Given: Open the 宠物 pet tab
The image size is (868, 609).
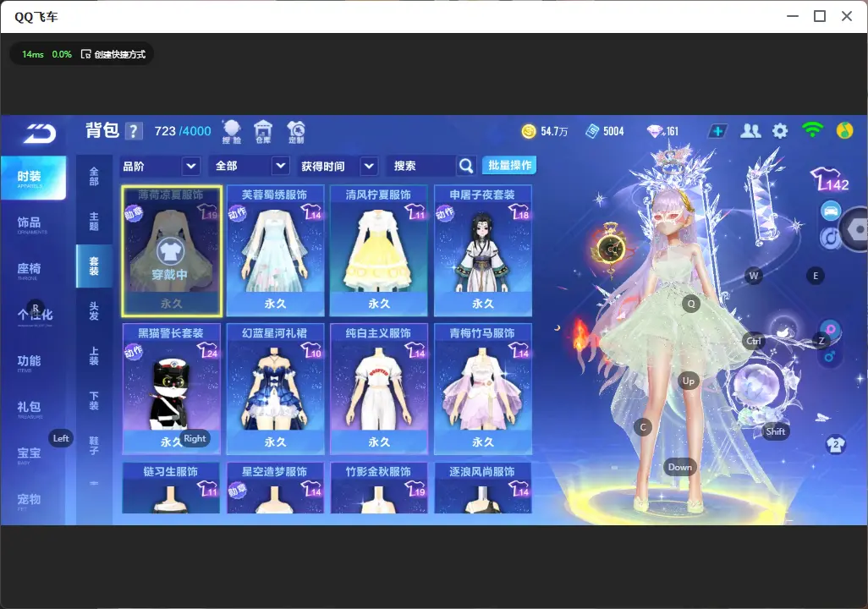Looking at the screenshot, I should tap(32, 501).
